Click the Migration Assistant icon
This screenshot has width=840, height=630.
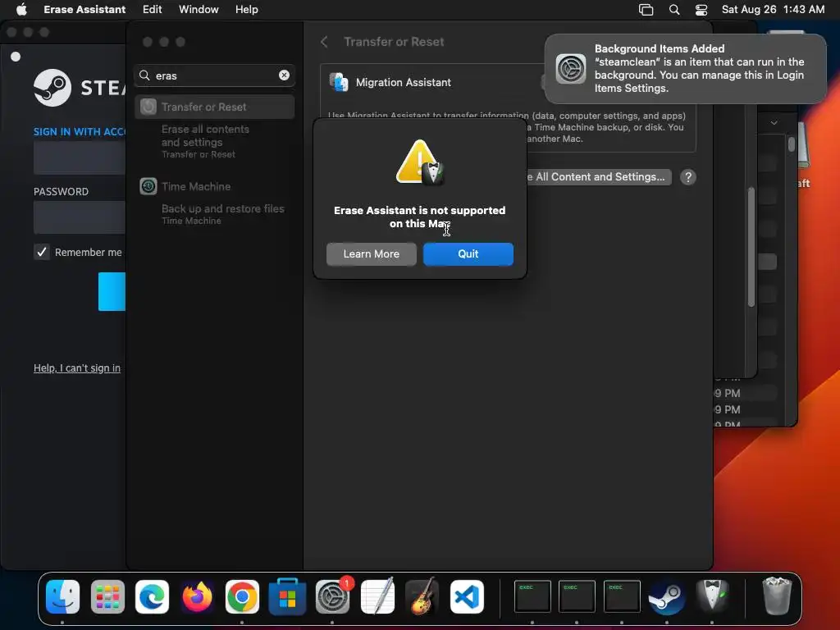click(339, 83)
